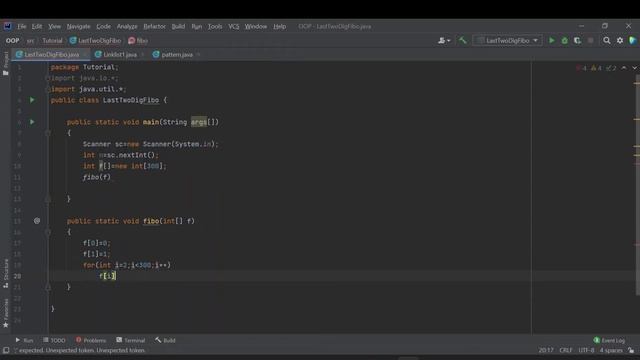Click the colorful plugin icon in toolbar
Image resolution: width=640 pixels, height=360 pixels.
pyautogui.click(x=633, y=41)
